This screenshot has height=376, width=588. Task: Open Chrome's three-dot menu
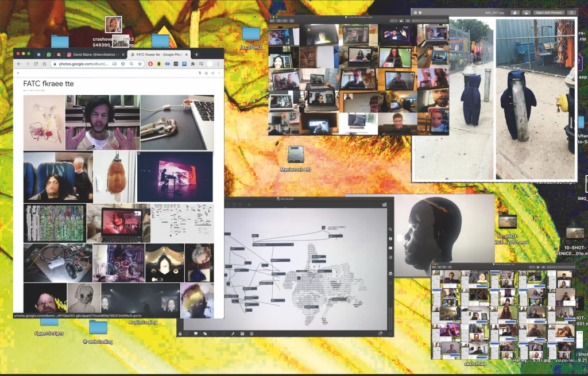tap(218, 64)
